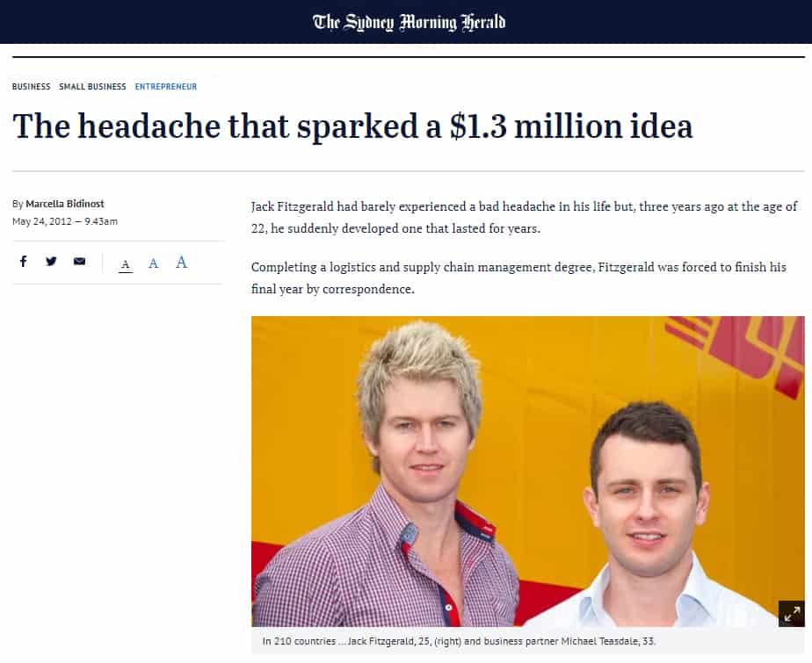Viewport: 812px width, 663px height.
Task: Go to the Business section
Action: [31, 86]
